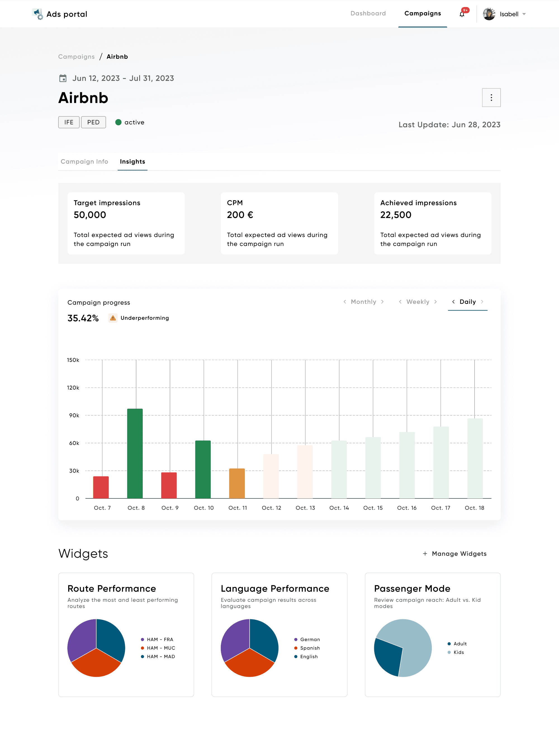Image resolution: width=559 pixels, height=756 pixels.
Task: Click the HAM - FRA legend dot
Action: coord(143,640)
